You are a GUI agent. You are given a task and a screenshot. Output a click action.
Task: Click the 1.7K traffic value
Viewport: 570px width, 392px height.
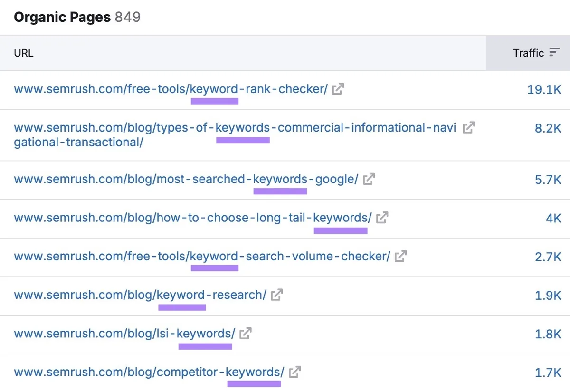click(x=548, y=373)
